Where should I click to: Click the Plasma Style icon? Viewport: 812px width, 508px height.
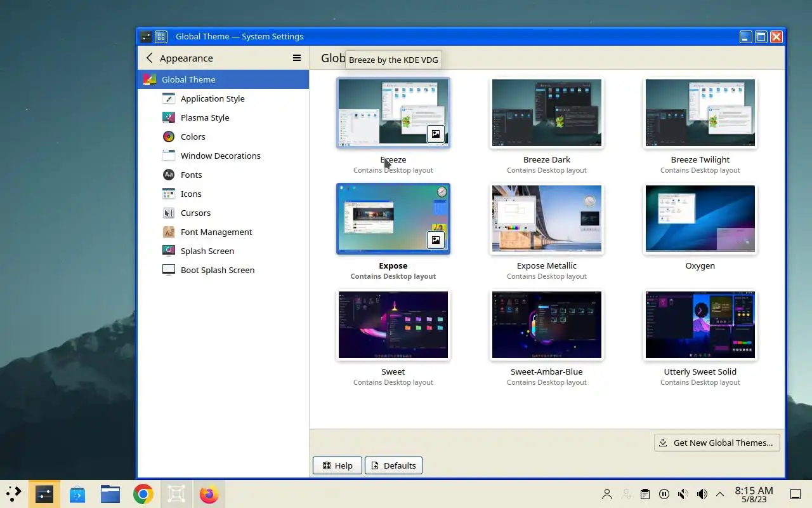[x=169, y=117]
